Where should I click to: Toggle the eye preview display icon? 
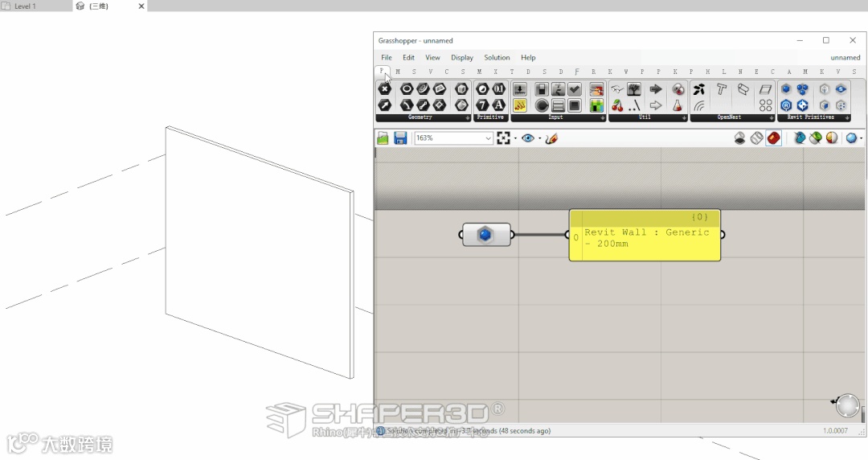527,138
